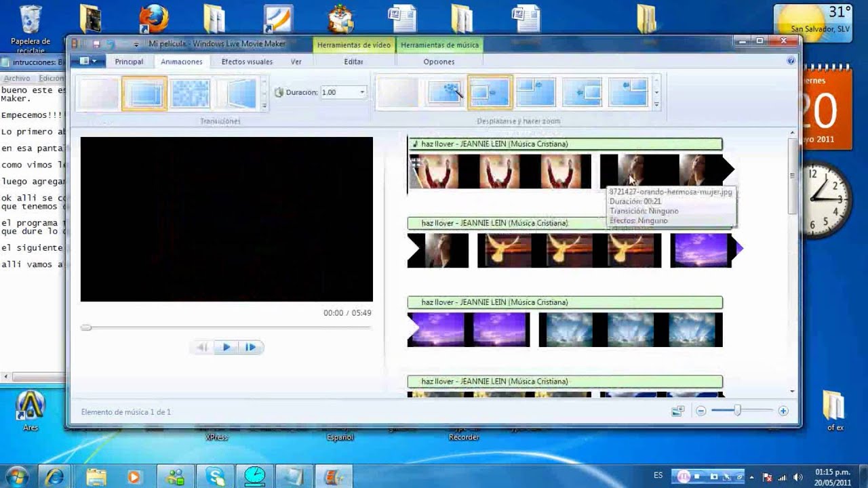Click the volume icon in the system tray
868x488 pixels.
(797, 476)
